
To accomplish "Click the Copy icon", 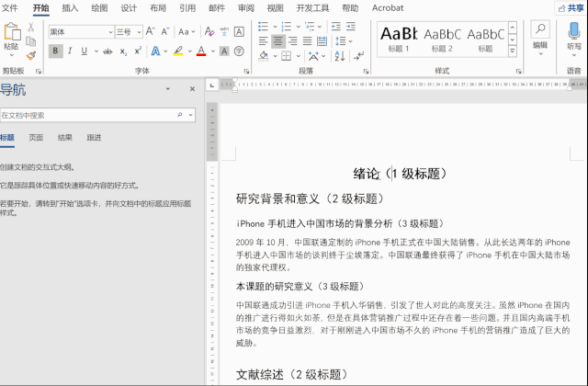I will tap(30, 41).
